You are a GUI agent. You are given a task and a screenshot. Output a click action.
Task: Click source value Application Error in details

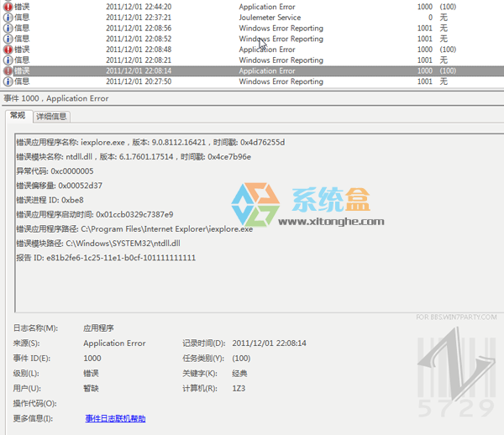(114, 343)
